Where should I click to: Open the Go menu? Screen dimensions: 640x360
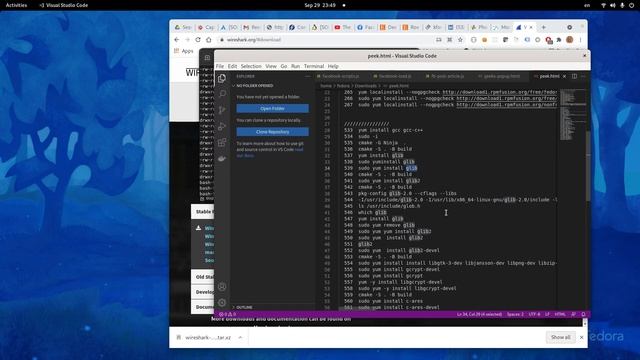click(x=284, y=66)
